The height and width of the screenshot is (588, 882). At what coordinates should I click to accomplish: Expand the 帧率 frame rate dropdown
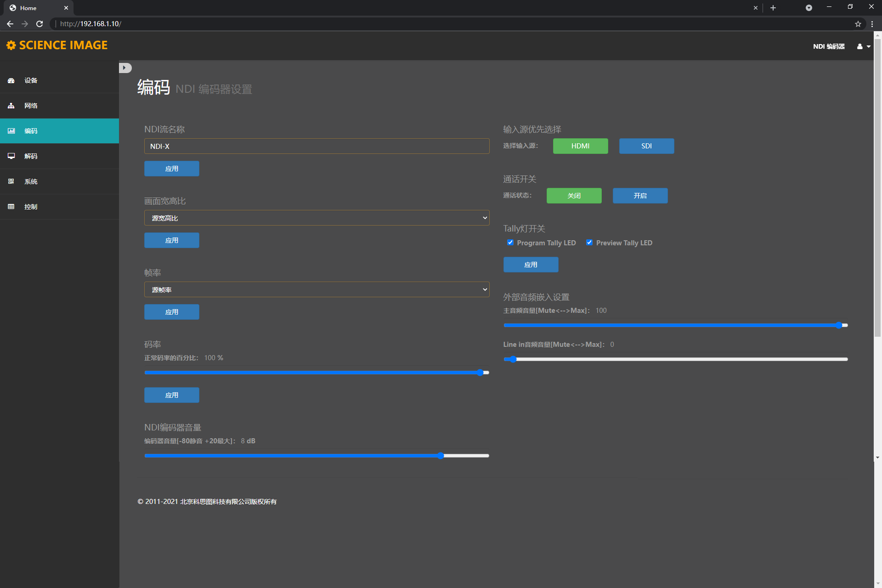[317, 289]
